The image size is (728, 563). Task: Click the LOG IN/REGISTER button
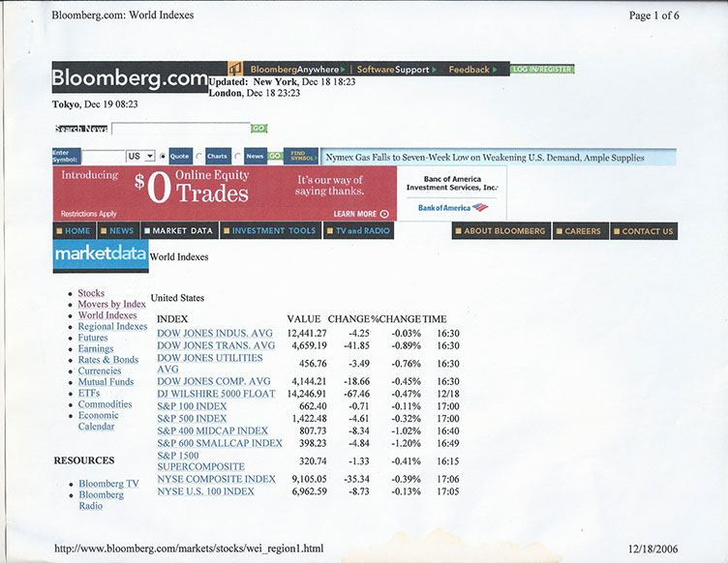click(542, 69)
